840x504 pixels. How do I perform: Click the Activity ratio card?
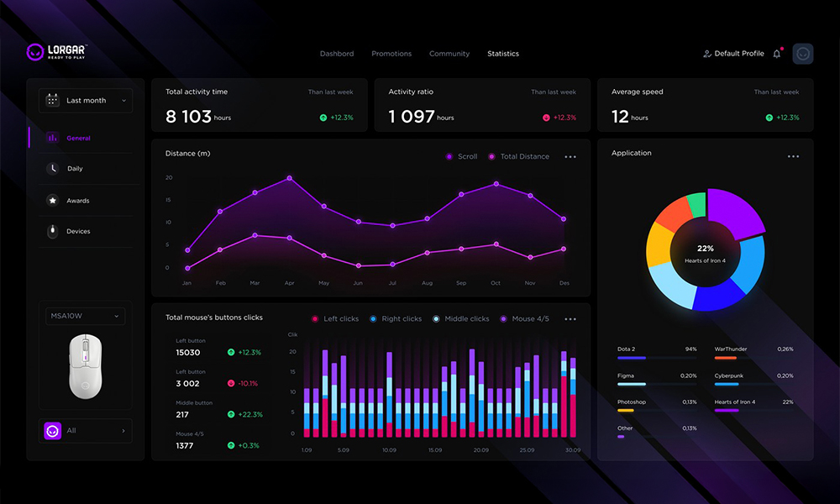(x=482, y=105)
